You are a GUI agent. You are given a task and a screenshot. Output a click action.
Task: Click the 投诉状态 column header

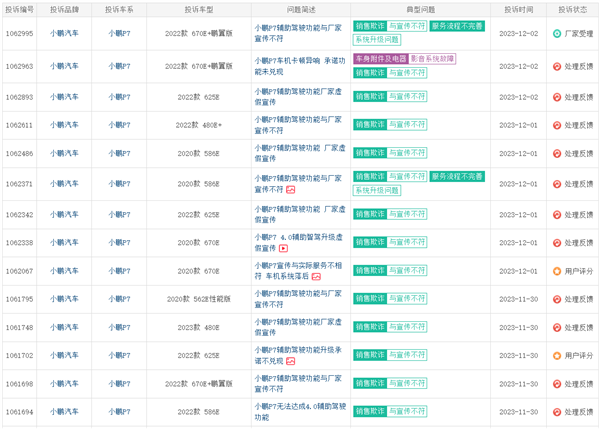572,10
